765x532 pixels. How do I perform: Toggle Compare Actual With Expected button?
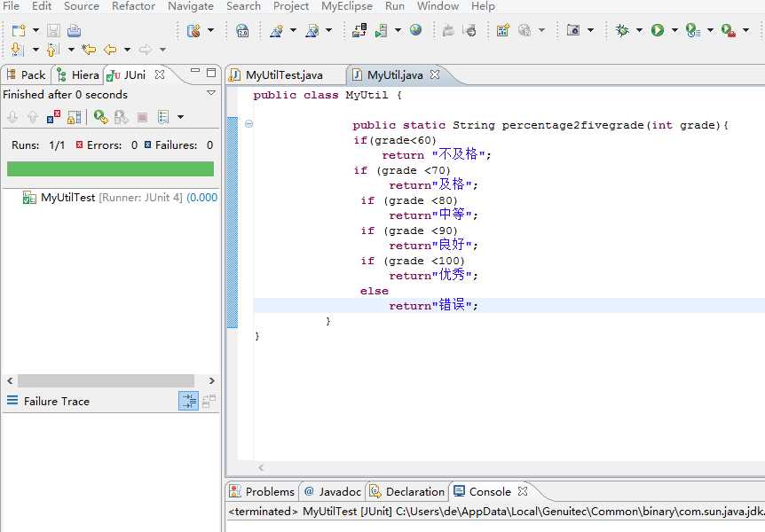209,401
